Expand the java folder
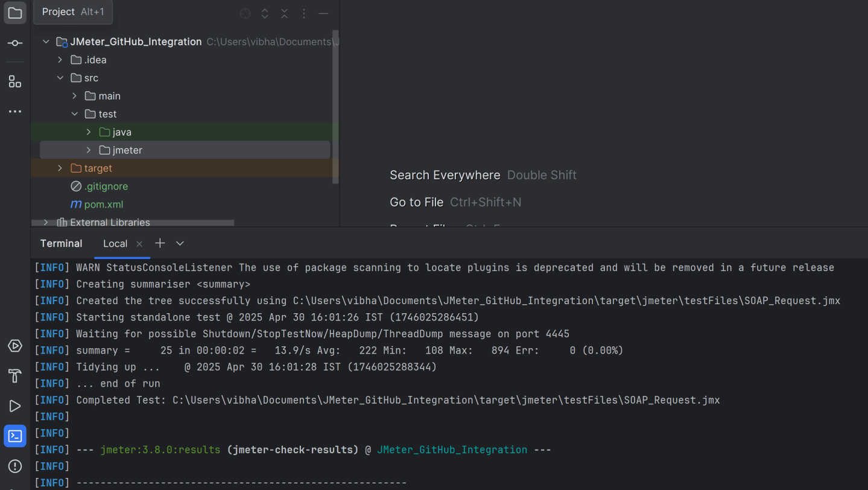 (89, 132)
